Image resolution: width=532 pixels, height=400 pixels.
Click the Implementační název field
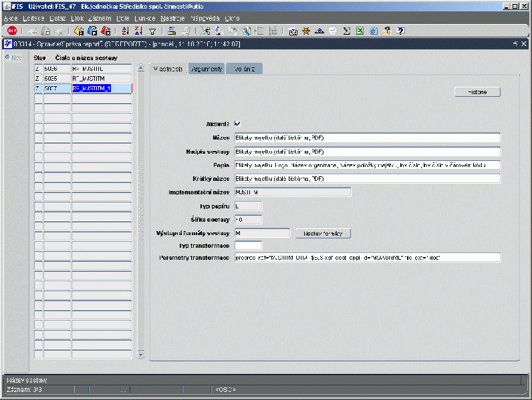tap(293, 192)
